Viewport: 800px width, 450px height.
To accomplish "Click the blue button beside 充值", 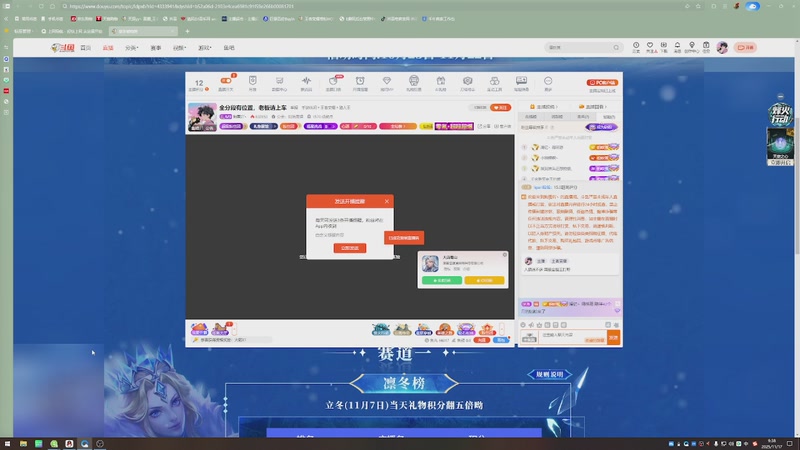I will [x=501, y=340].
